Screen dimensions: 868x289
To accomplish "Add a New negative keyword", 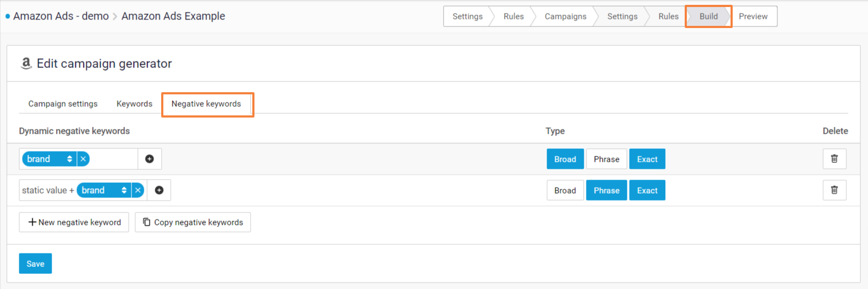I will tap(74, 222).
